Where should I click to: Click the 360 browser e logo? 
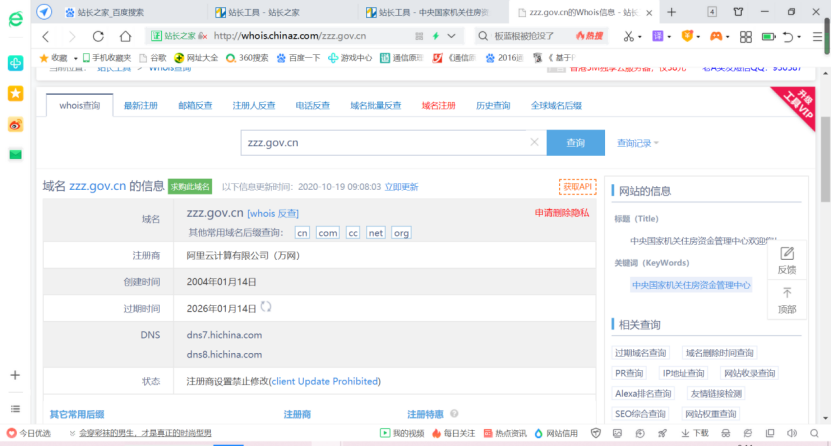click(x=16, y=19)
